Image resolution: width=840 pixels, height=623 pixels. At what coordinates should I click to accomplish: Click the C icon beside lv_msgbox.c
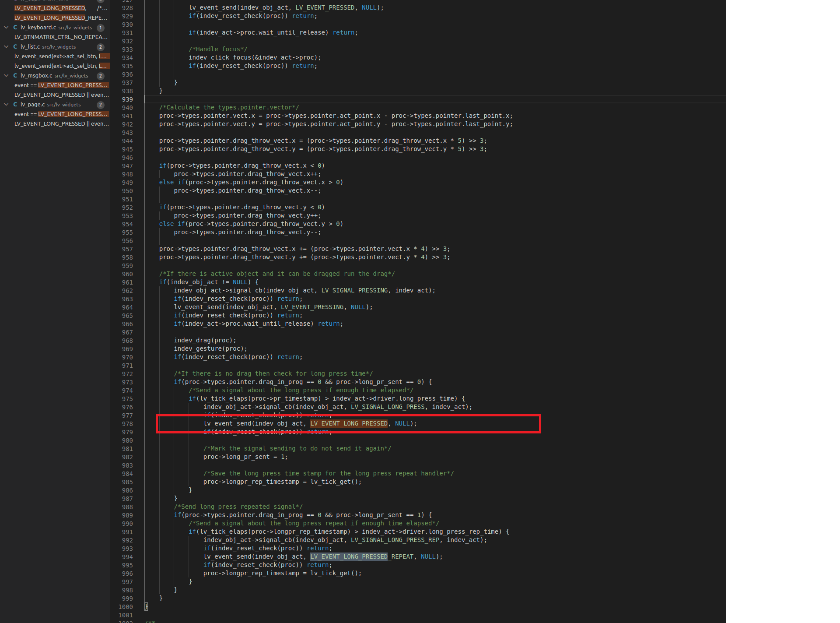pyautogui.click(x=14, y=75)
